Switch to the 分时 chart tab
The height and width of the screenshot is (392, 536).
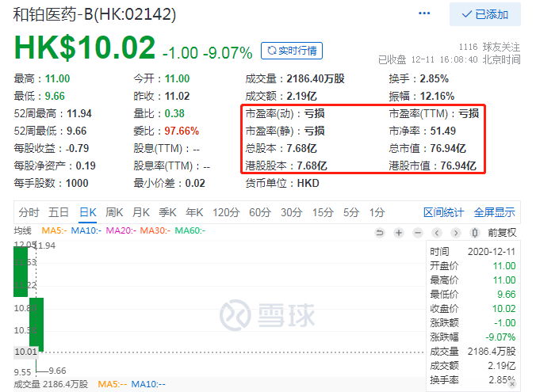(x=29, y=212)
